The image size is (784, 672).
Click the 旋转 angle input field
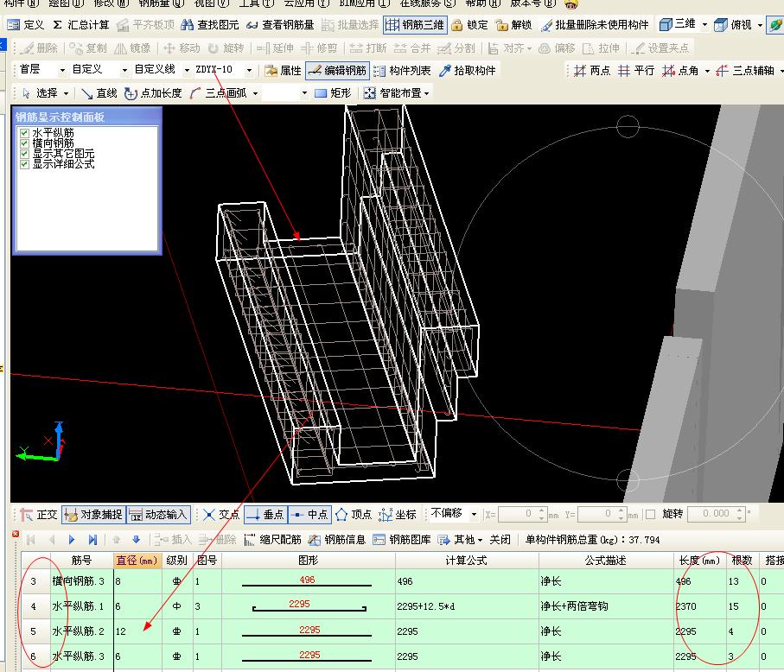713,514
